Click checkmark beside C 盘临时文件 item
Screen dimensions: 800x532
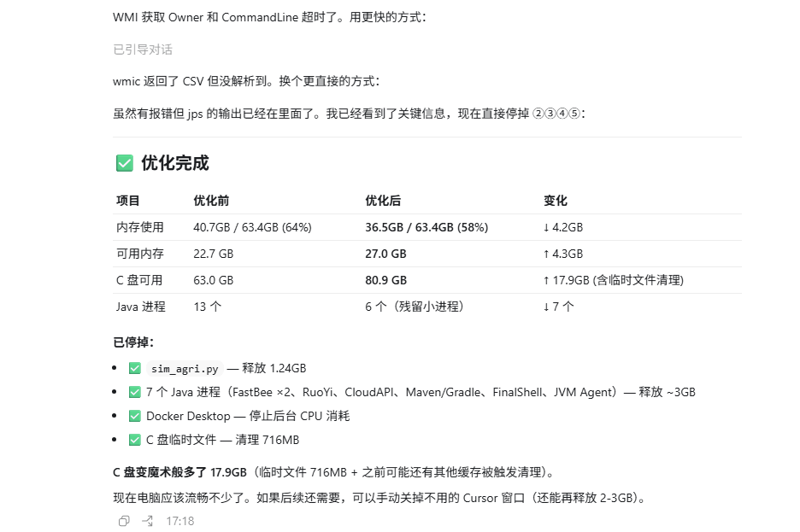135,440
